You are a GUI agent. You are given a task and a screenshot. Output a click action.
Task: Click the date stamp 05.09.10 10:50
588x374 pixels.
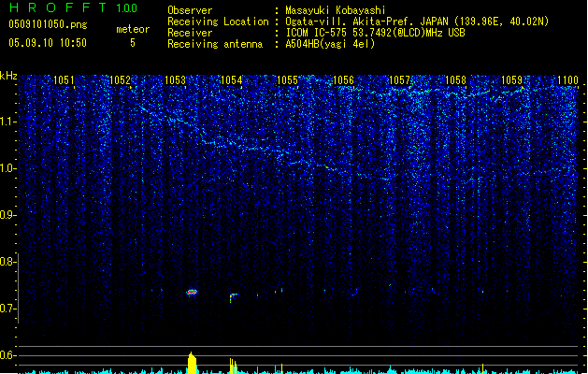point(48,43)
